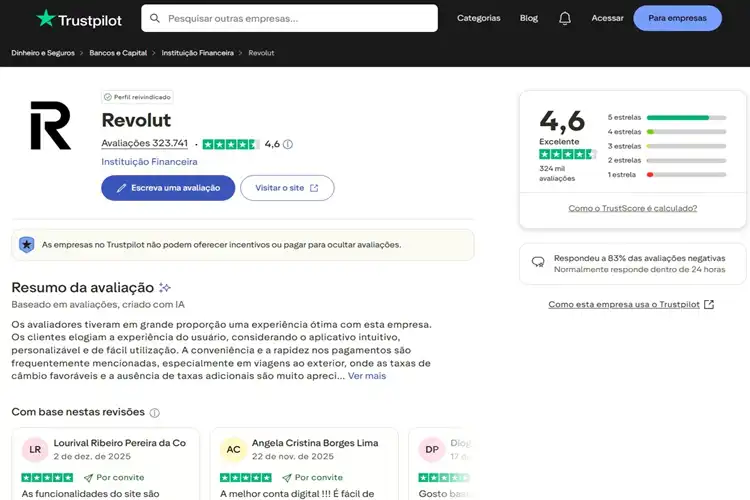Click date 2 de dez. de 2025
The height and width of the screenshot is (500, 750).
click(x=92, y=456)
